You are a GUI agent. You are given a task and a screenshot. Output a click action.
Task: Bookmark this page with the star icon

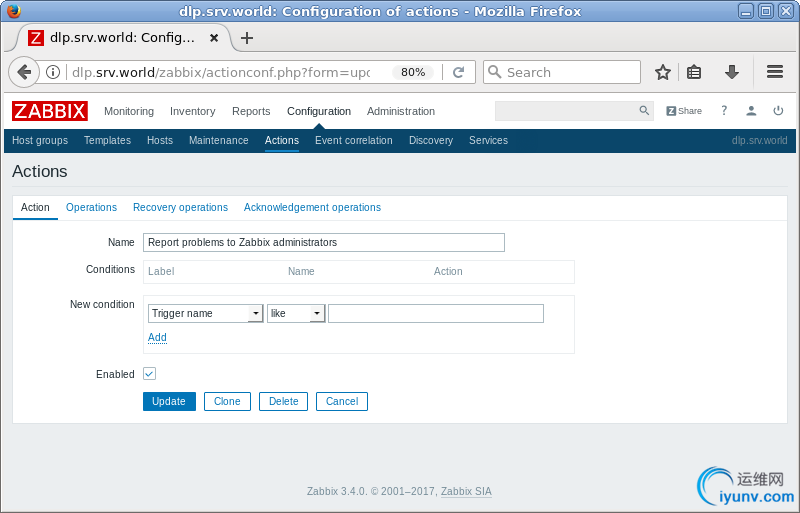pos(662,72)
